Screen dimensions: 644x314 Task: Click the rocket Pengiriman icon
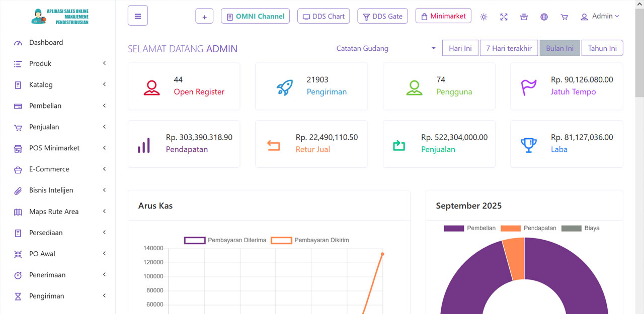285,87
